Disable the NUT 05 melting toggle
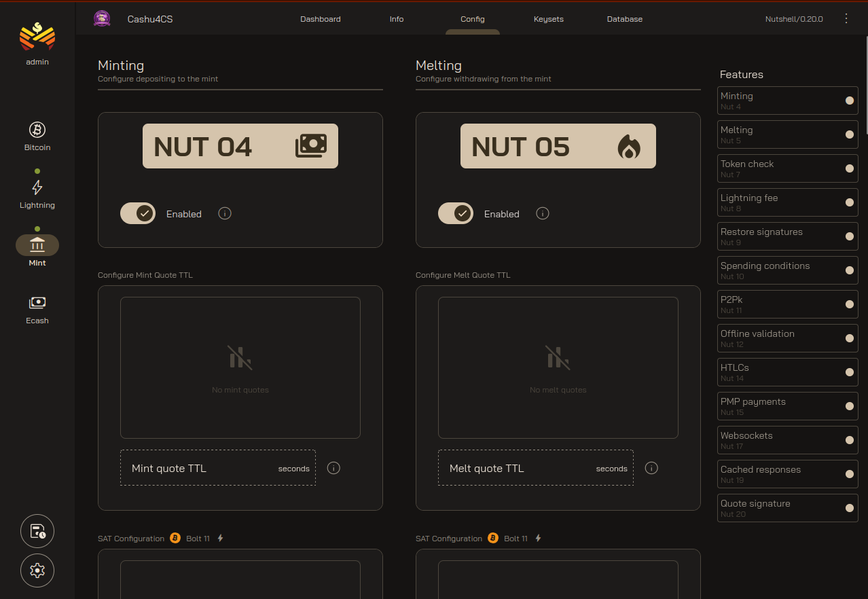Image resolution: width=868 pixels, height=599 pixels. pyautogui.click(x=456, y=213)
